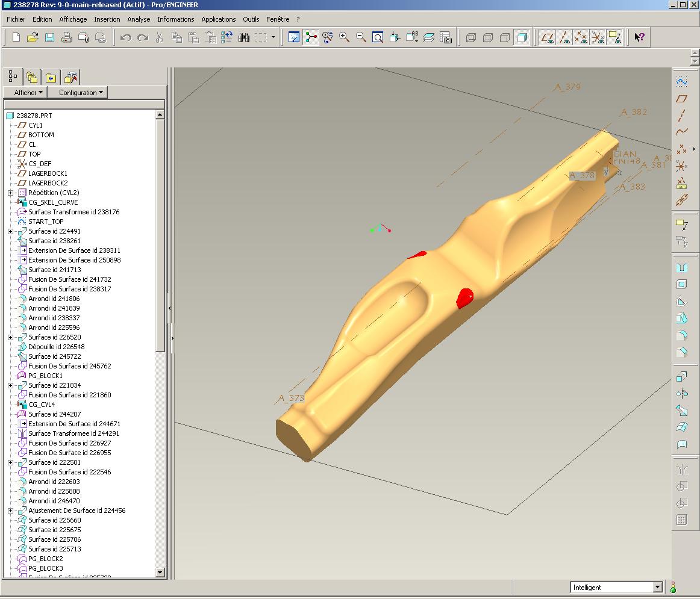700x599 pixels.
Task: Open the Analyse menu
Action: tap(139, 19)
